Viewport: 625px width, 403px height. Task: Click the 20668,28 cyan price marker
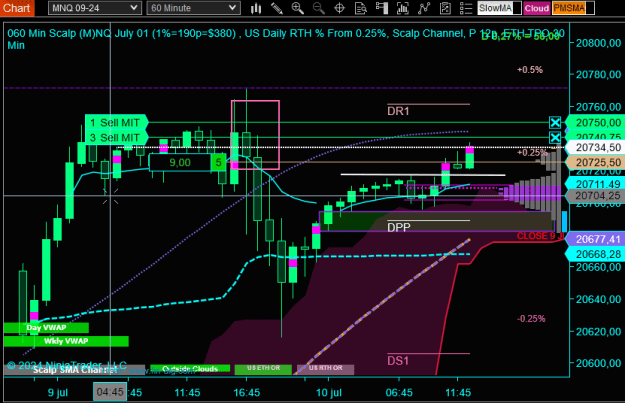(596, 254)
